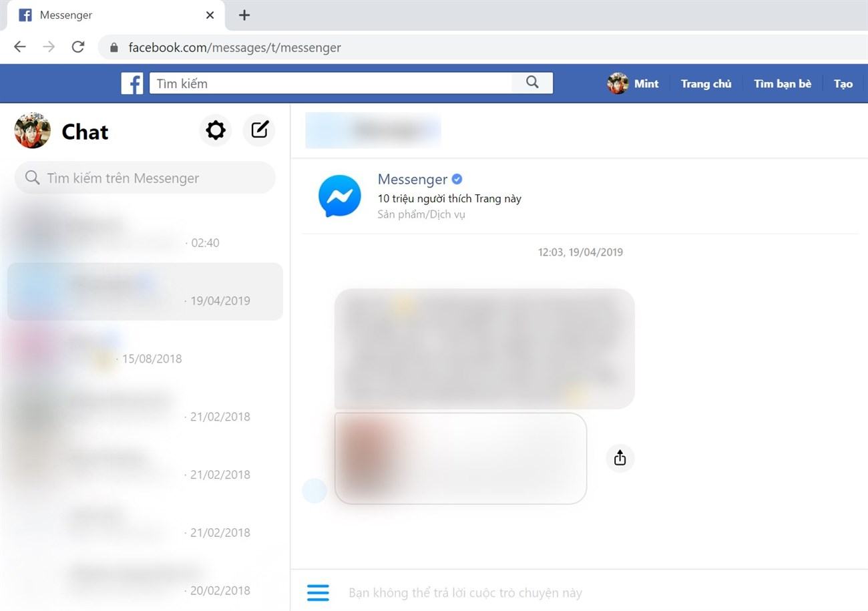Click the Chat heading
The image size is (868, 611).
coord(85,132)
